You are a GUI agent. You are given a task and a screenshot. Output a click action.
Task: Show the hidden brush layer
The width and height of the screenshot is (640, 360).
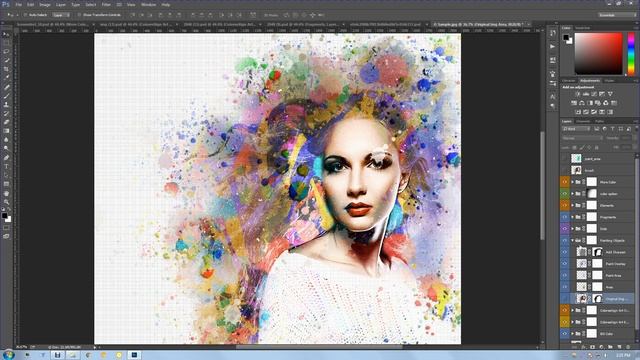564,170
